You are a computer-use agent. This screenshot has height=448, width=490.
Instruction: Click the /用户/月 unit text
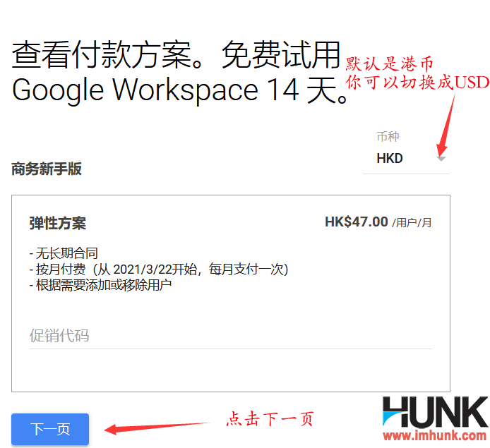(x=412, y=223)
